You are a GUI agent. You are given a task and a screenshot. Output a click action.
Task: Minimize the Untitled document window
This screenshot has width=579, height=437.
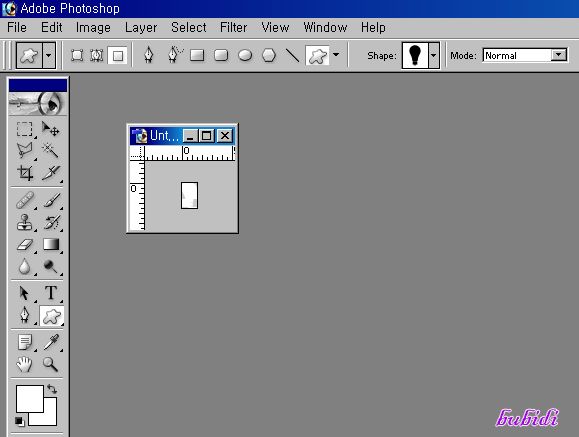[191, 136]
